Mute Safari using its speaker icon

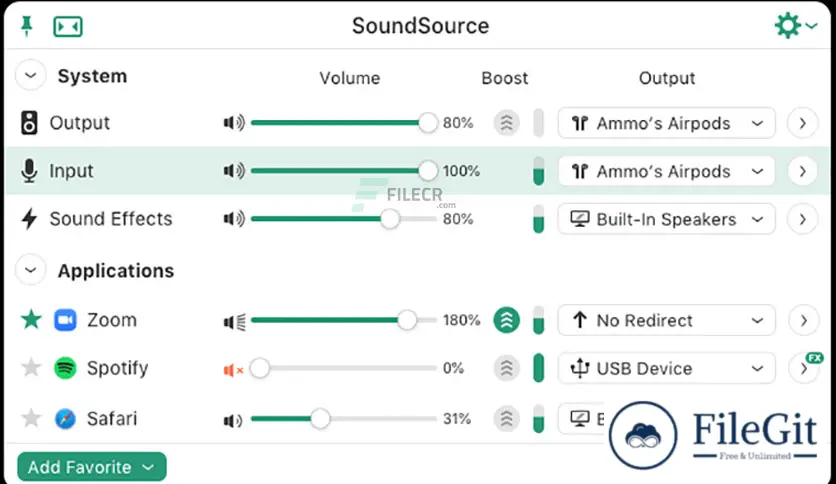pyautogui.click(x=233, y=420)
